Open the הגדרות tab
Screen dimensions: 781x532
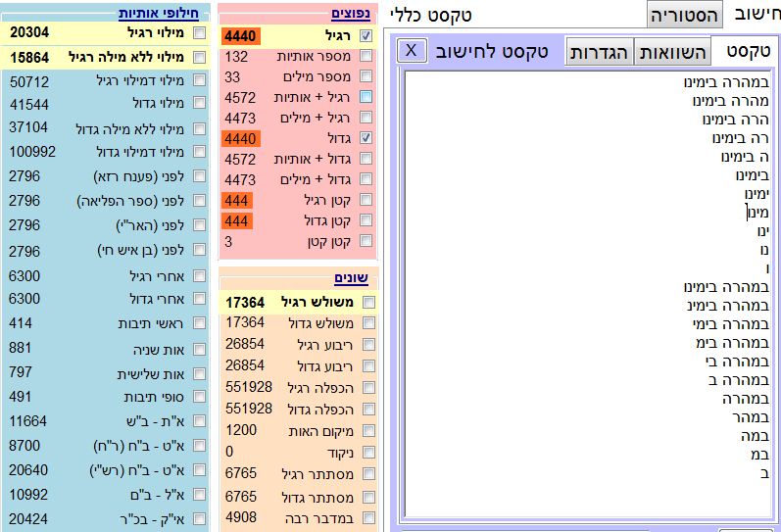599,52
